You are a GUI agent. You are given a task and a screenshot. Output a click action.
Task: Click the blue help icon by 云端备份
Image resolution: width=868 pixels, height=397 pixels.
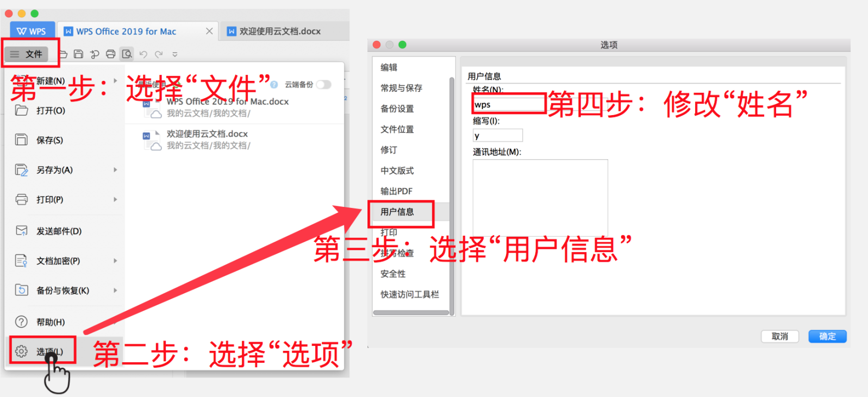[x=274, y=85]
